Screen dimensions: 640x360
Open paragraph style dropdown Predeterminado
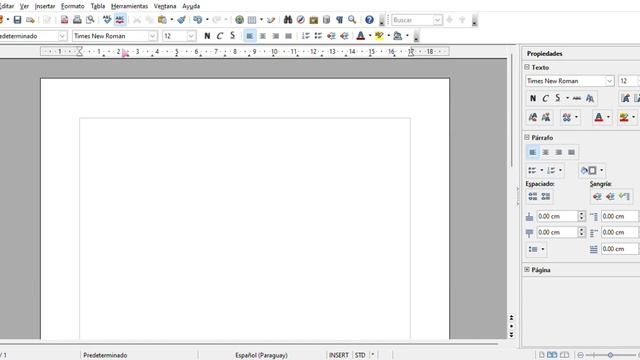(x=62, y=36)
